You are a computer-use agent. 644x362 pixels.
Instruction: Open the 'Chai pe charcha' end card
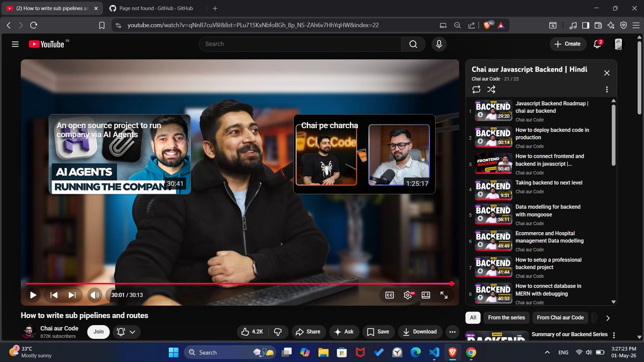[x=364, y=154]
